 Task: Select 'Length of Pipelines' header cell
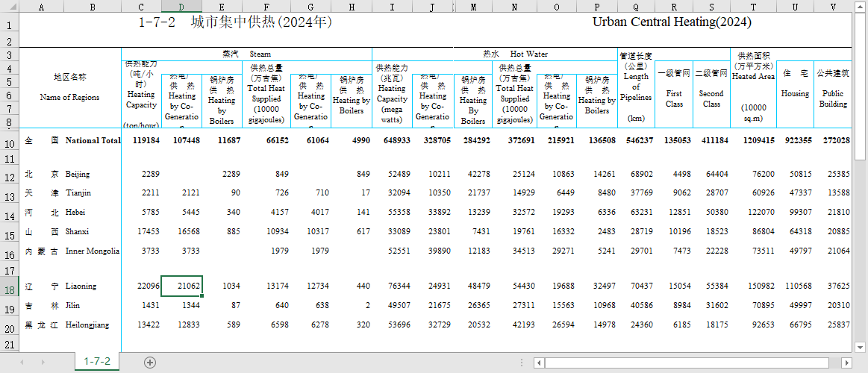point(635,88)
